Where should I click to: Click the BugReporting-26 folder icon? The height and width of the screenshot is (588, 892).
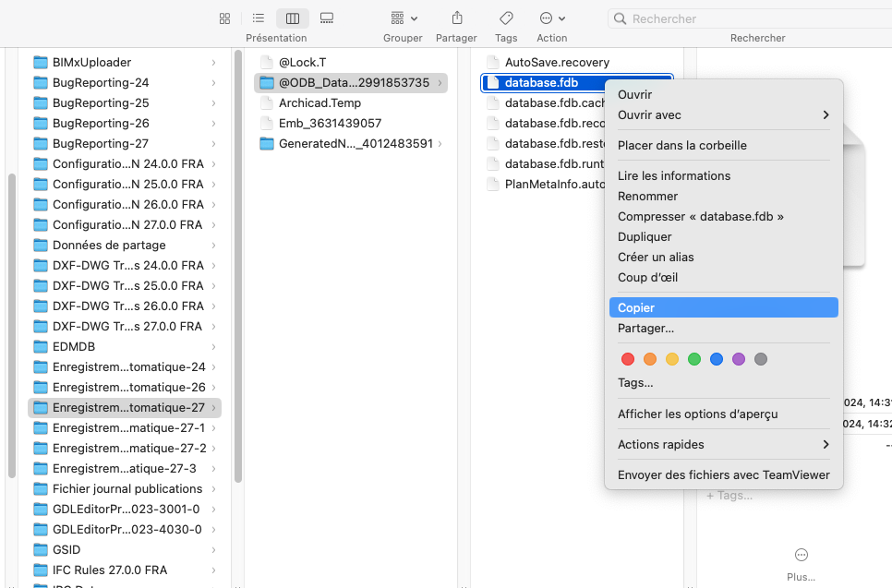click(x=41, y=124)
